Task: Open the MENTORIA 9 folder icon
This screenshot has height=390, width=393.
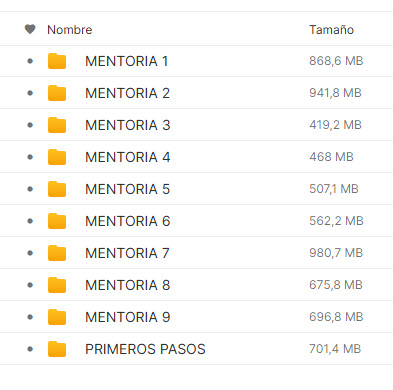Action: [x=57, y=317]
